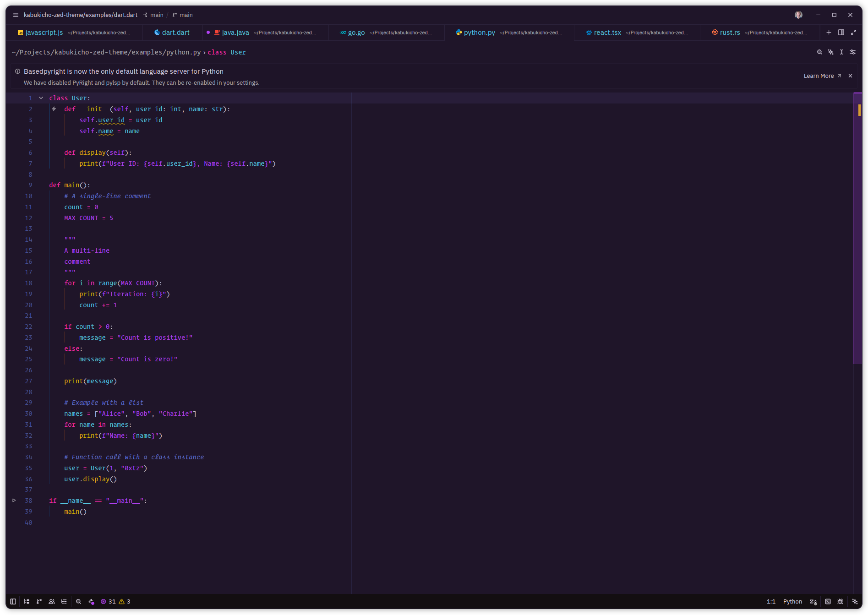
Task: Open buffer search in editor toolbar
Action: click(x=819, y=52)
